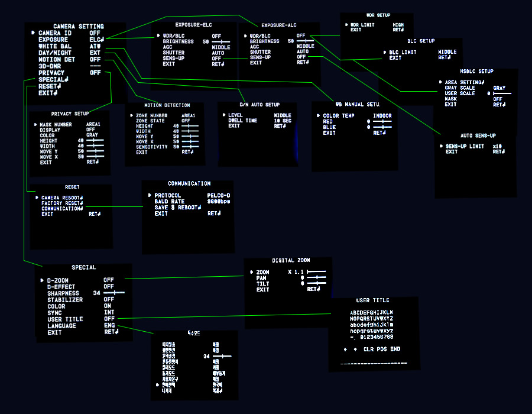Click SAVE & REBOOT in Communication
The image size is (532, 414).
[x=177, y=208]
